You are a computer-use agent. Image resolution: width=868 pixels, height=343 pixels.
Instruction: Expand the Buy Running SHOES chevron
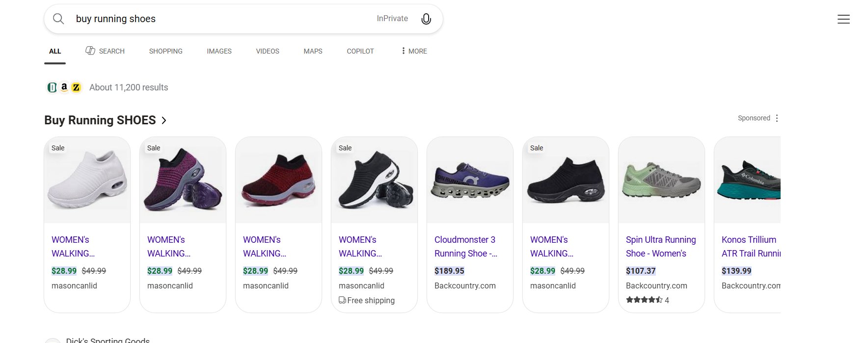(x=164, y=120)
